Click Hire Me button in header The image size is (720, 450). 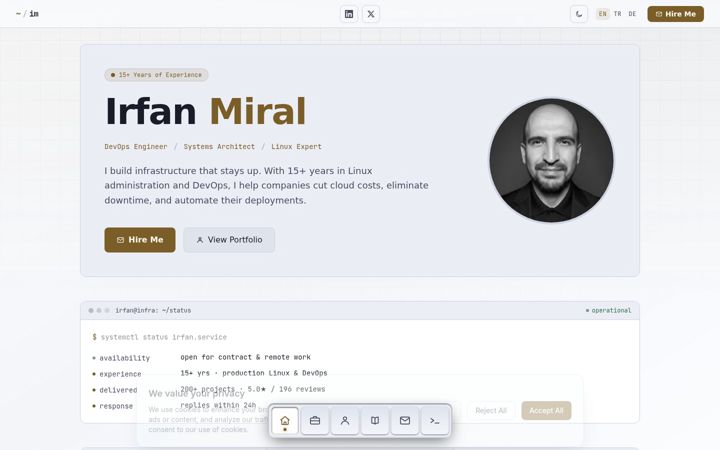tap(675, 14)
